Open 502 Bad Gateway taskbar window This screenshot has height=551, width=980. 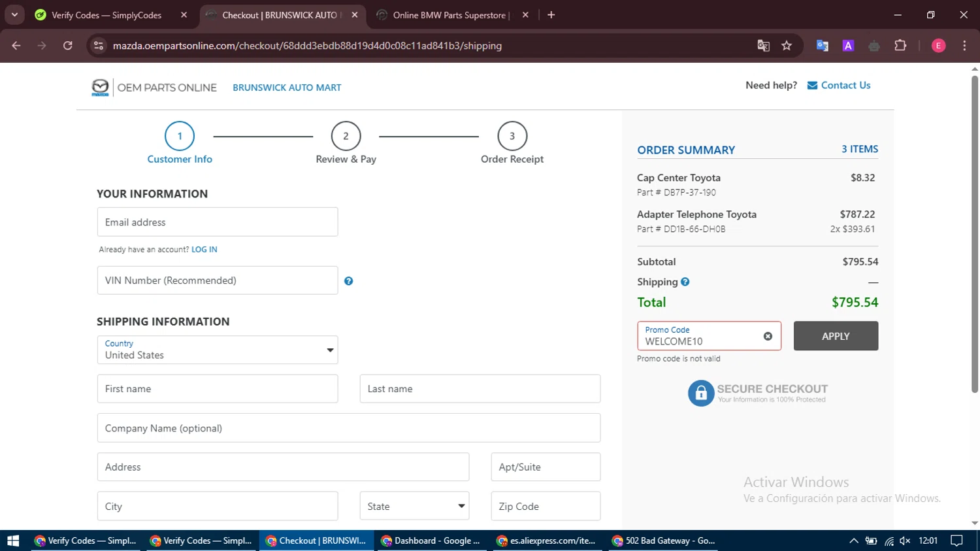tap(663, 541)
